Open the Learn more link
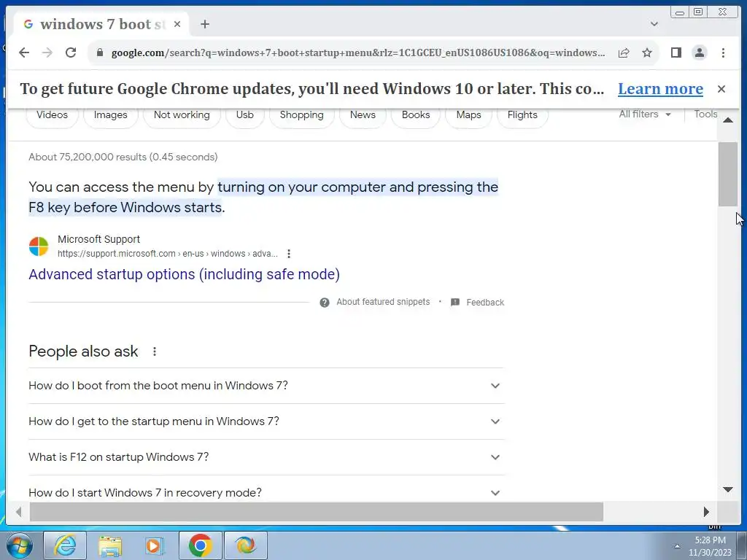This screenshot has height=560, width=747. coord(660,88)
